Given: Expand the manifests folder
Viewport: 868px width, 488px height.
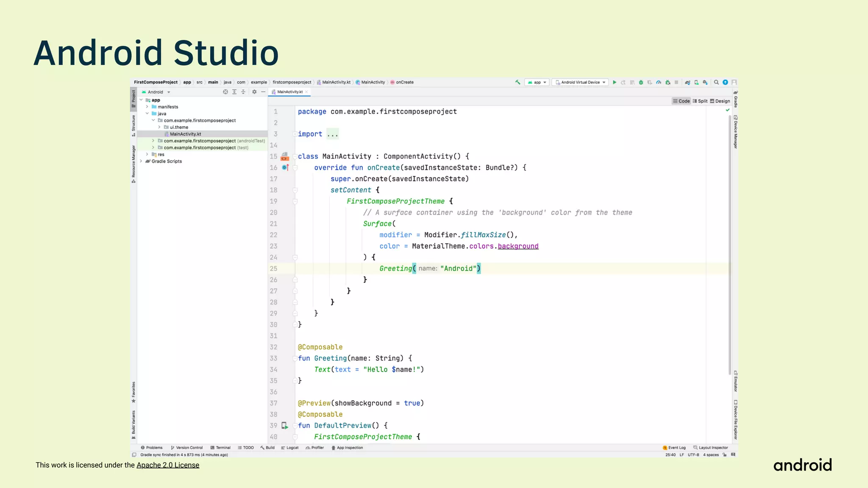Looking at the screenshot, I should pyautogui.click(x=147, y=107).
